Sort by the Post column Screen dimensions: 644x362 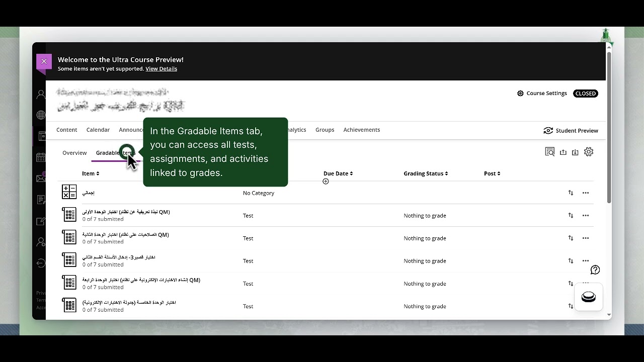click(492, 173)
